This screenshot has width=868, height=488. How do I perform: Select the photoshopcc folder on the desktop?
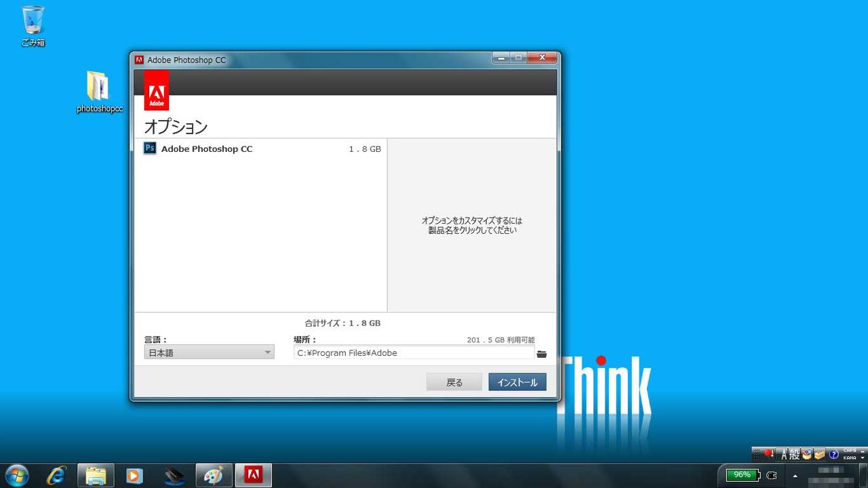tap(99, 92)
